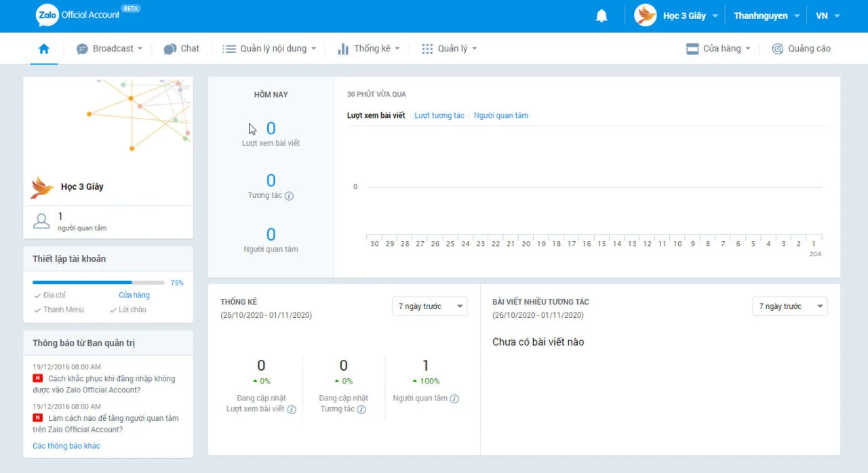The height and width of the screenshot is (473, 868).
Task: Open the Làm cách nào để tăng người quan tâm notice
Action: pyautogui.click(x=106, y=424)
